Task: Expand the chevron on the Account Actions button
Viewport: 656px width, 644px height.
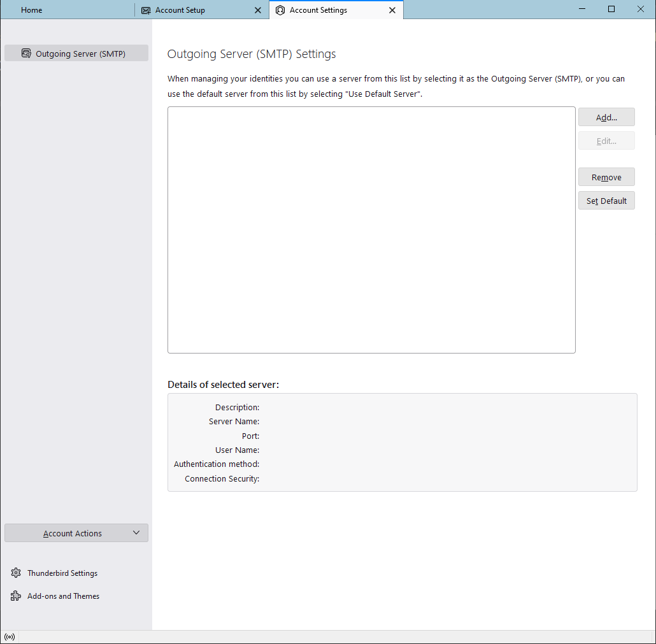Action: coord(136,533)
